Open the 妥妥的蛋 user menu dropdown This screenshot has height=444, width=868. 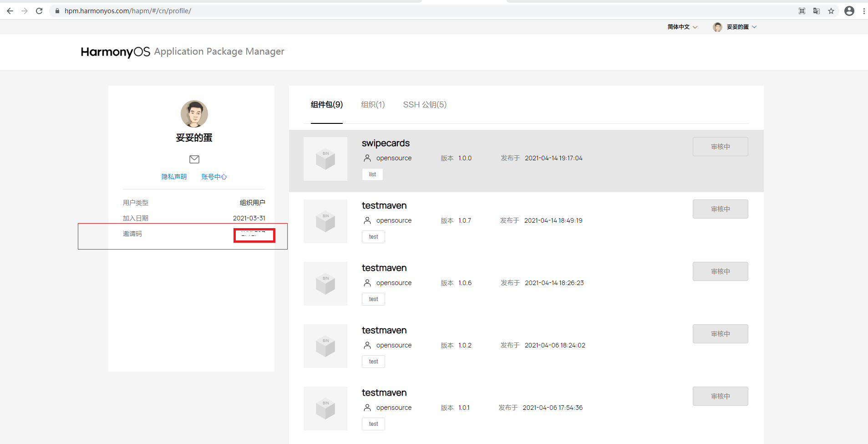click(x=741, y=27)
